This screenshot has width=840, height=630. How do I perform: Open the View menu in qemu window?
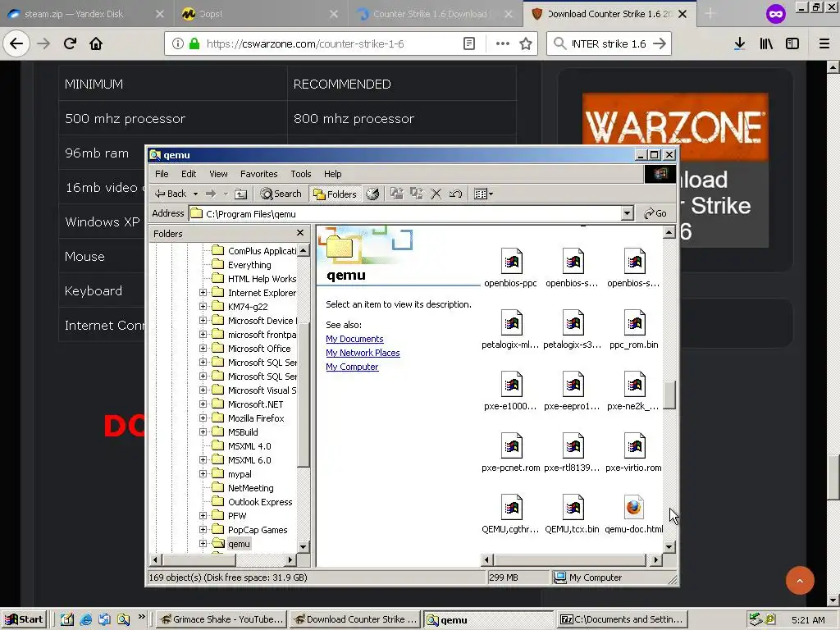pyautogui.click(x=218, y=174)
